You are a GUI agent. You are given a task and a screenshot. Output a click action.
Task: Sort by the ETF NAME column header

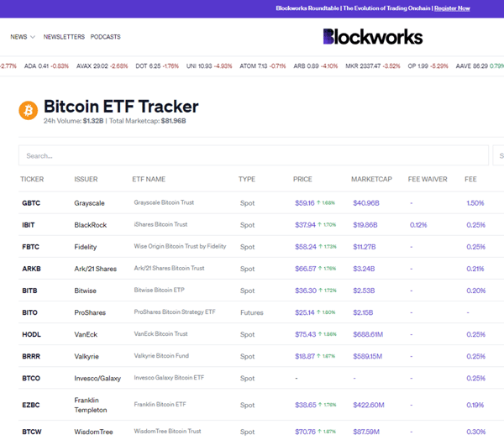click(149, 179)
